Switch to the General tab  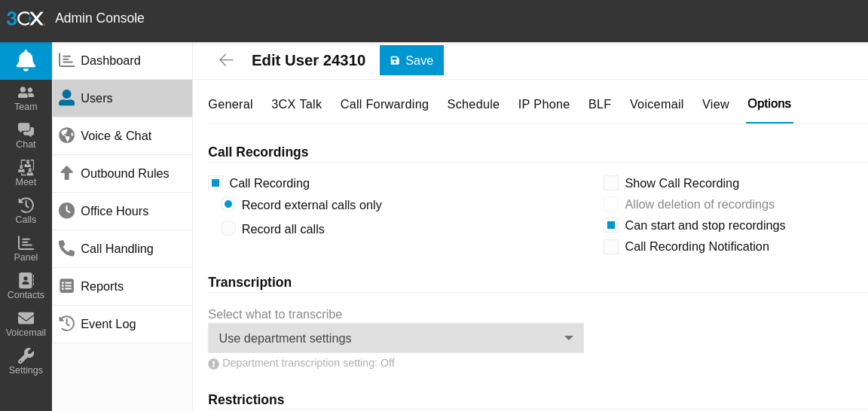231,105
